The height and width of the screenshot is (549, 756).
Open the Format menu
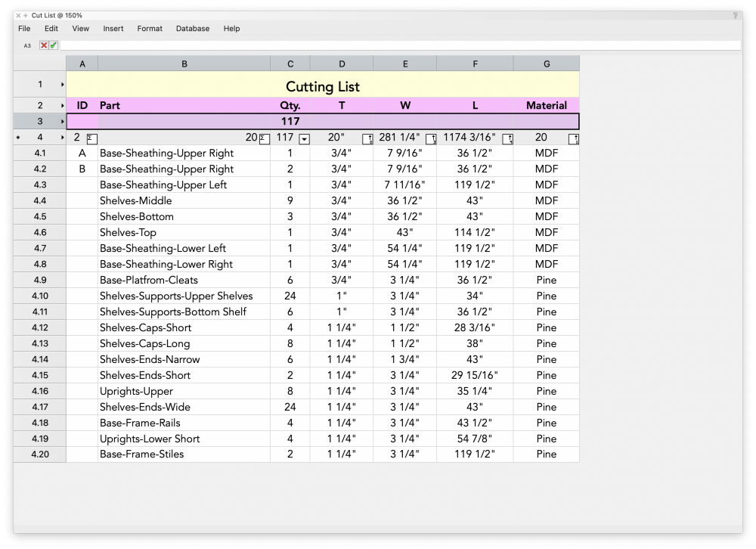[x=149, y=28]
